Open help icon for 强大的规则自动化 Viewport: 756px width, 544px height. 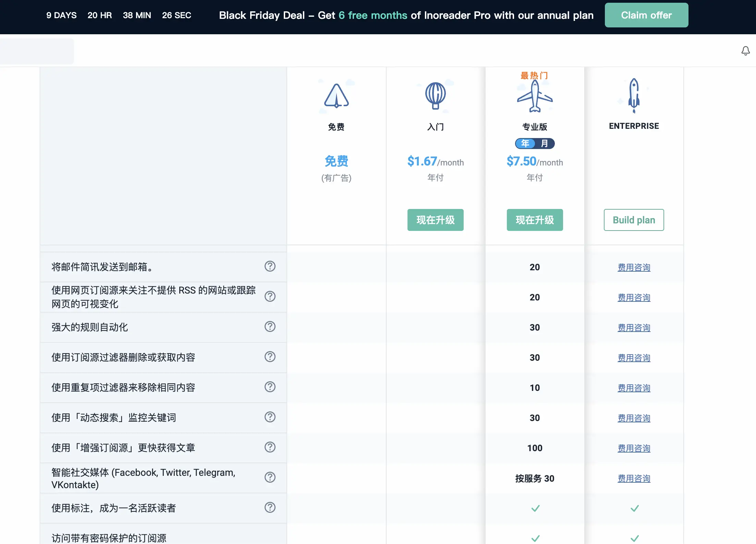click(270, 326)
